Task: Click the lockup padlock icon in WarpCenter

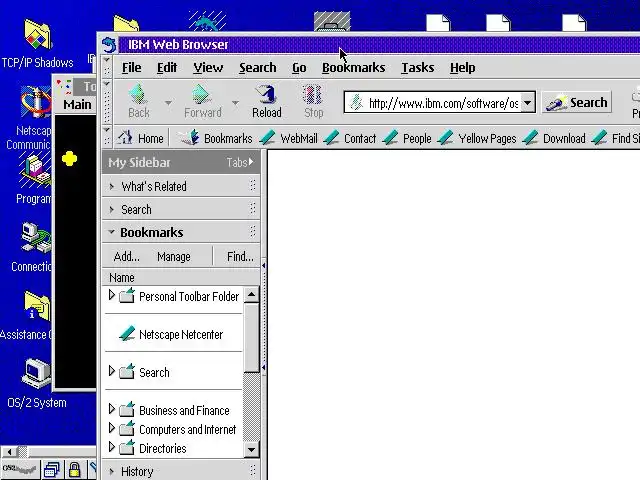Action: point(74,470)
